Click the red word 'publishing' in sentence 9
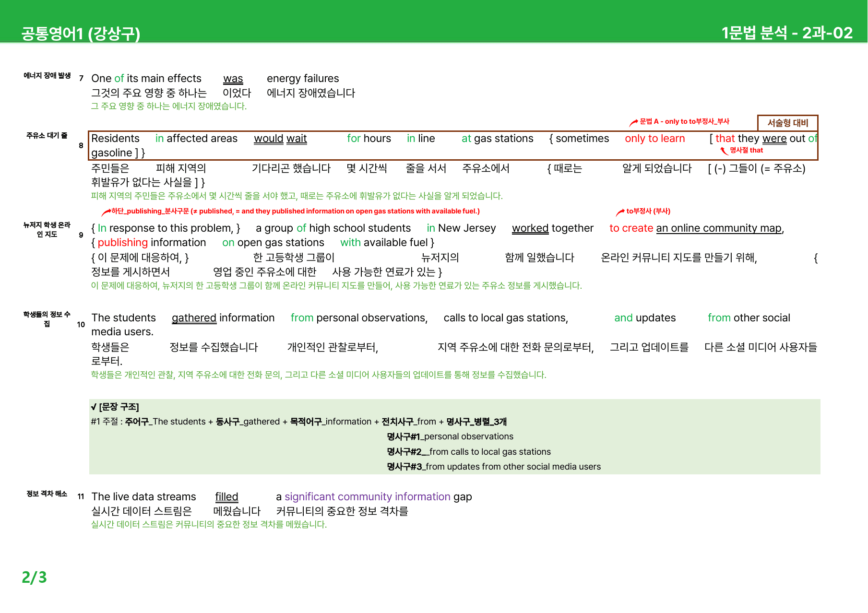Viewport: 868px width, 613px height. pos(123,243)
